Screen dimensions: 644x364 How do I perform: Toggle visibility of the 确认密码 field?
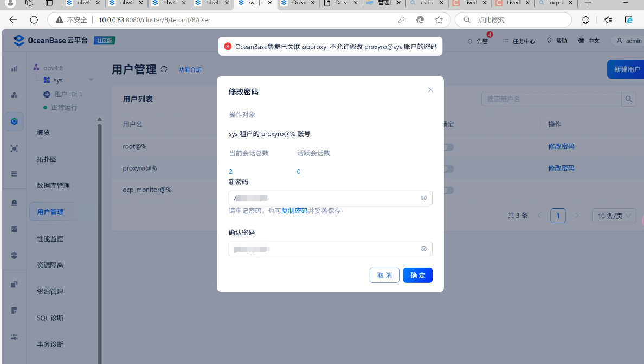point(423,249)
